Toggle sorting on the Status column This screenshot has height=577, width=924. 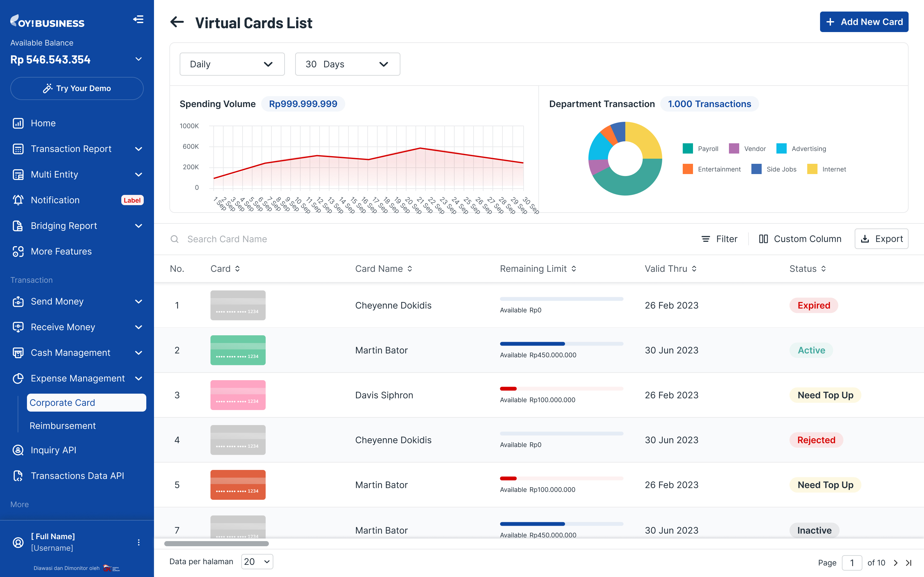pos(824,269)
